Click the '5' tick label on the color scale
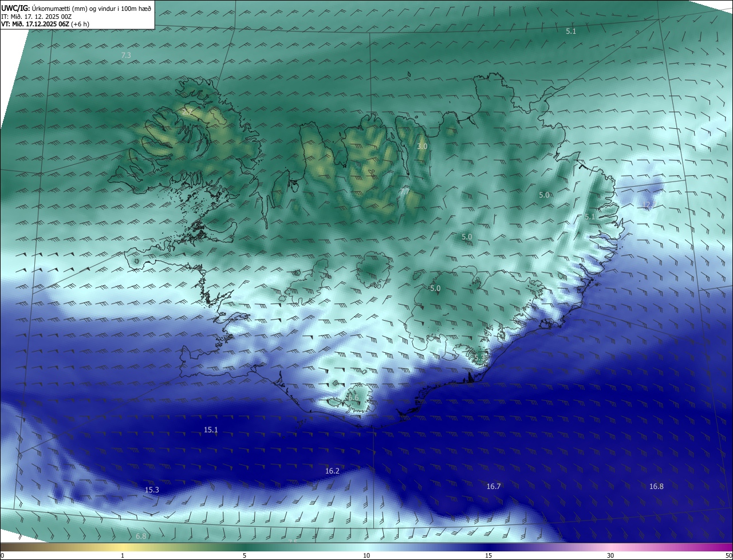Screen dimensions: 733x560 245,555
